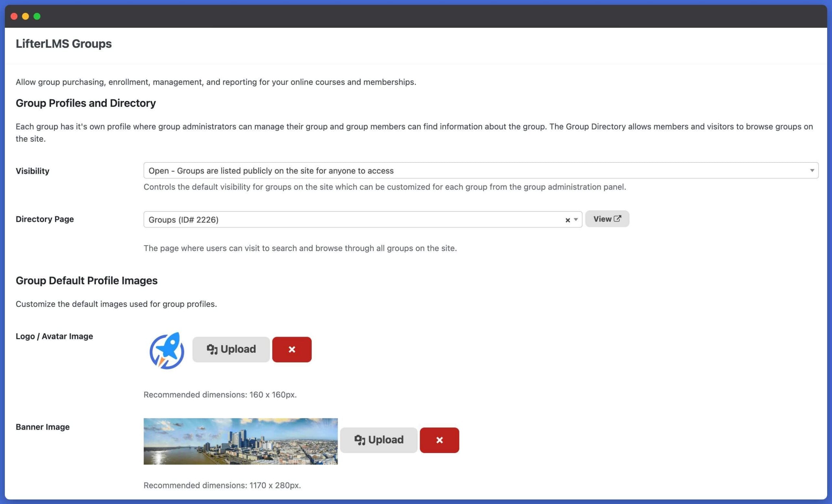Click the Banner Image label
832x504 pixels.
tap(43, 427)
